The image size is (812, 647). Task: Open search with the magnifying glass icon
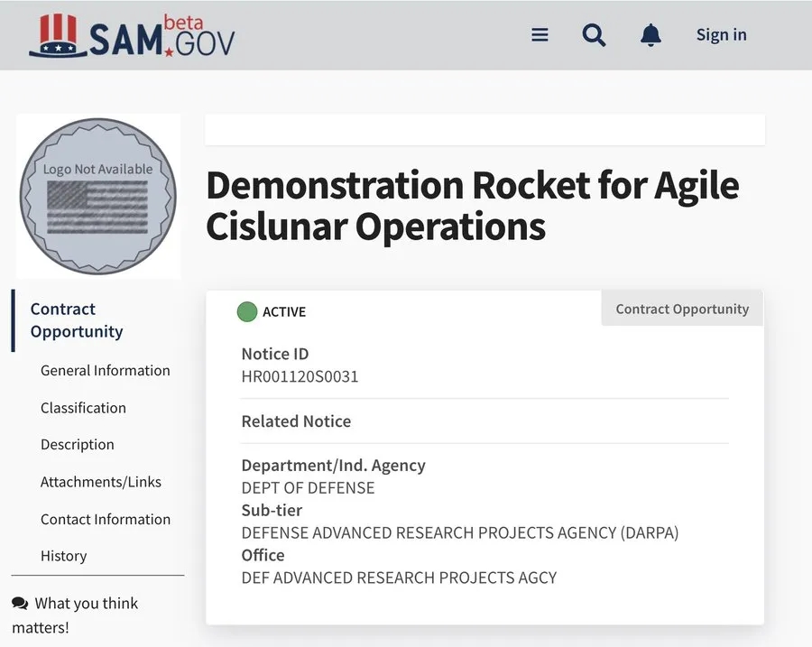[x=594, y=35]
